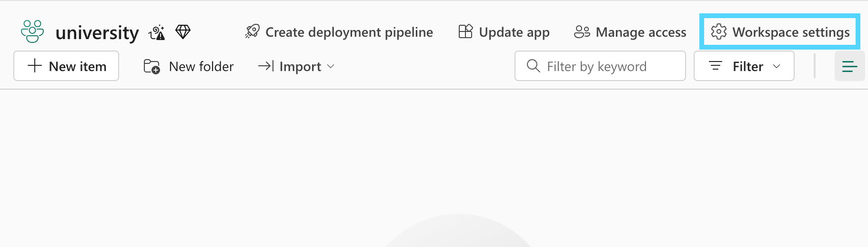Select Create deployment pipeline

tap(349, 32)
